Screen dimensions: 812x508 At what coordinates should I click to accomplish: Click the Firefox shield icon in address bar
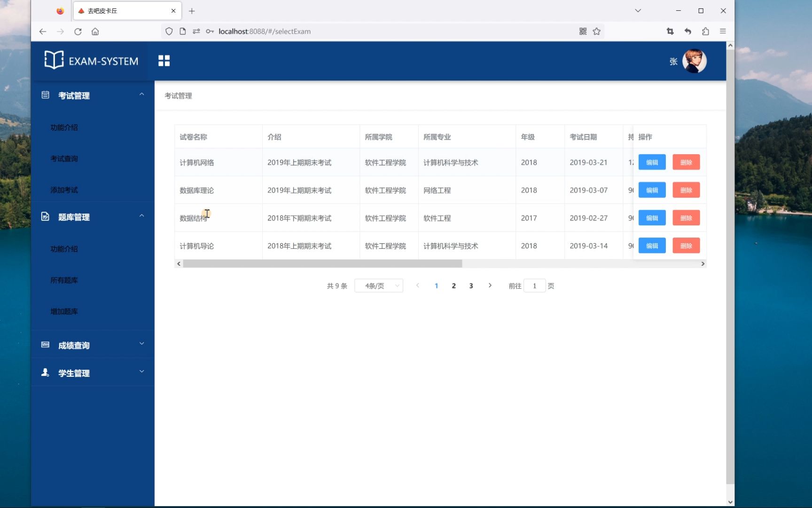click(x=169, y=31)
